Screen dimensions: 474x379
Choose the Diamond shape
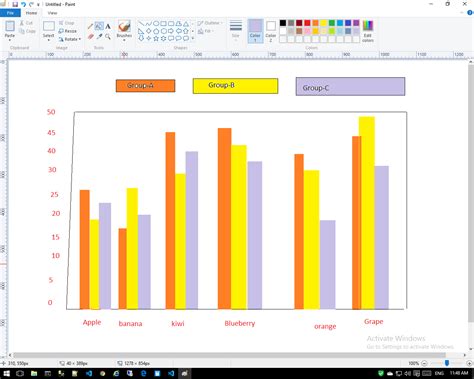click(148, 31)
